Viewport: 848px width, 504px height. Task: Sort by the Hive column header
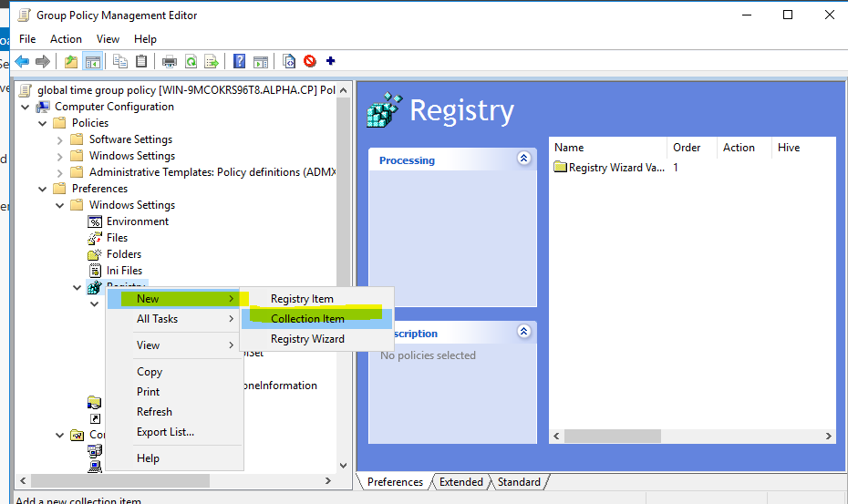pyautogui.click(x=803, y=148)
